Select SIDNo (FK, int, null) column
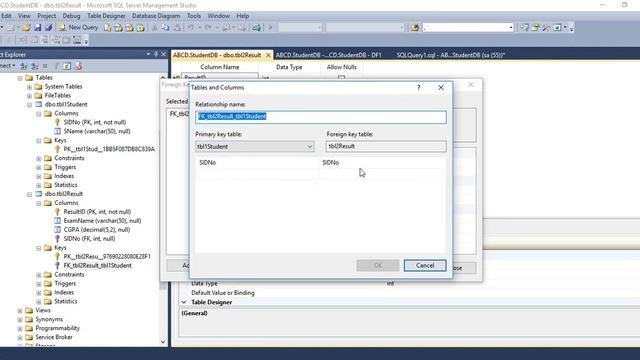640x360 pixels. pos(89,239)
